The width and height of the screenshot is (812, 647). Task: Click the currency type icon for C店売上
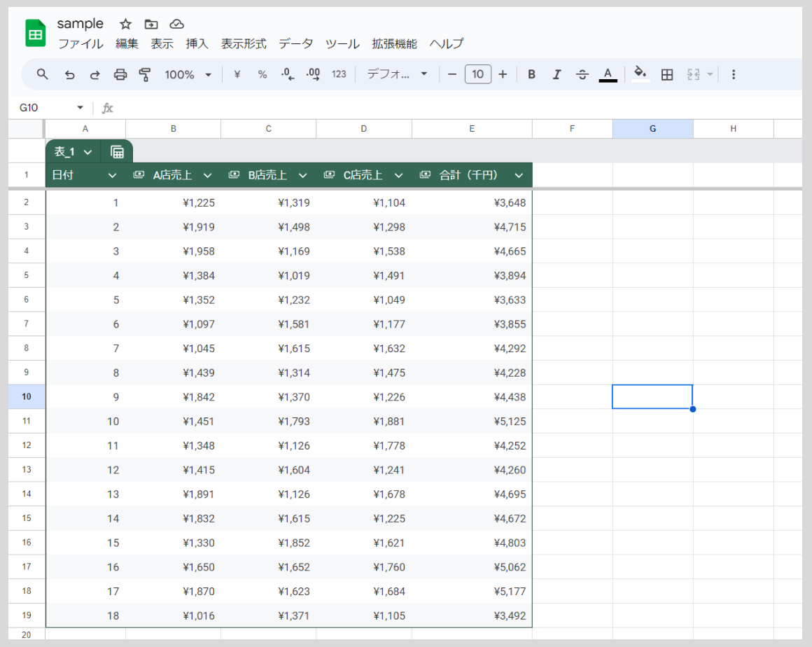click(x=329, y=175)
